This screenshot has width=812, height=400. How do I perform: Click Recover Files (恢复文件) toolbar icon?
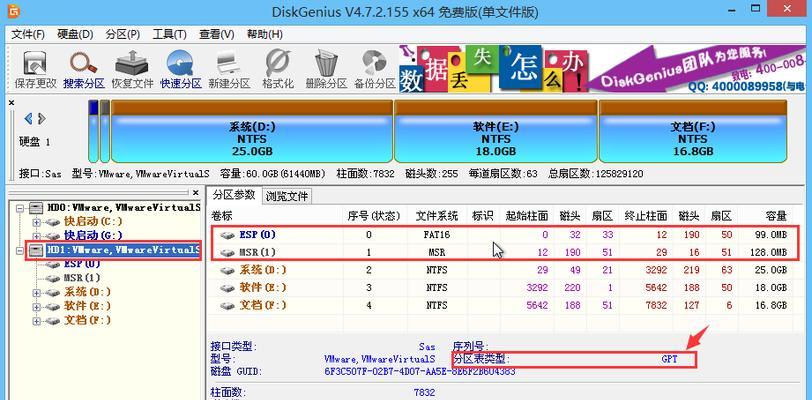132,69
